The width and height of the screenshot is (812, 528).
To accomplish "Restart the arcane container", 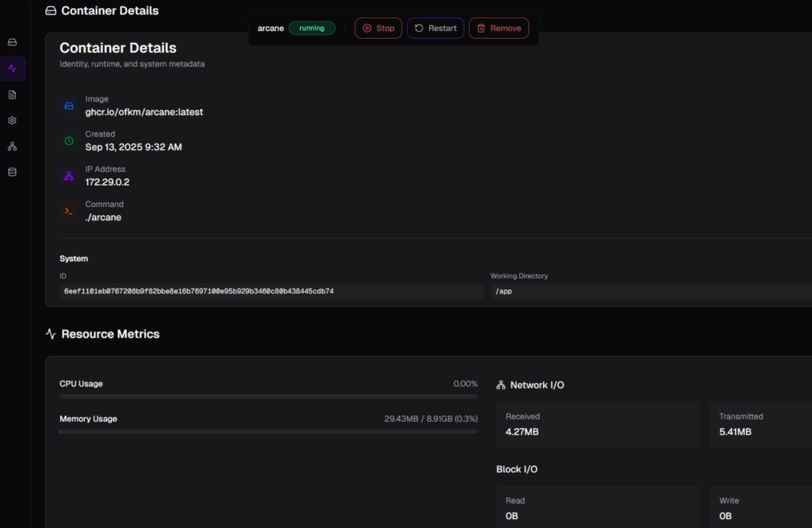I will tap(435, 28).
